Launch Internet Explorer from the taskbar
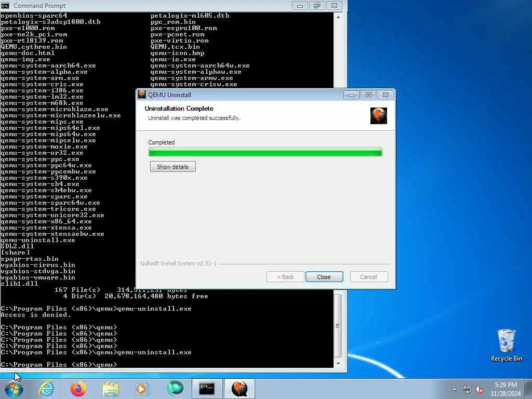Viewport: 532px width, 399px height. coord(46,389)
